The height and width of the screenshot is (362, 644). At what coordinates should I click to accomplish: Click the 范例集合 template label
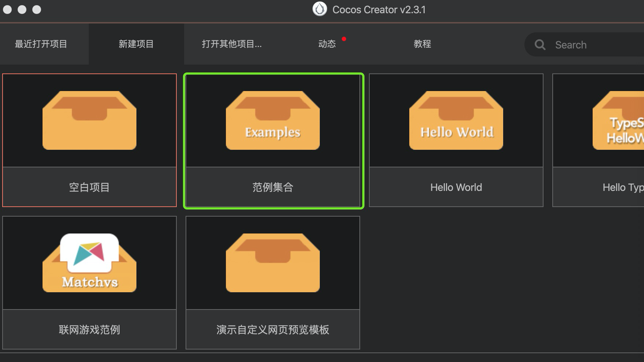pyautogui.click(x=273, y=187)
